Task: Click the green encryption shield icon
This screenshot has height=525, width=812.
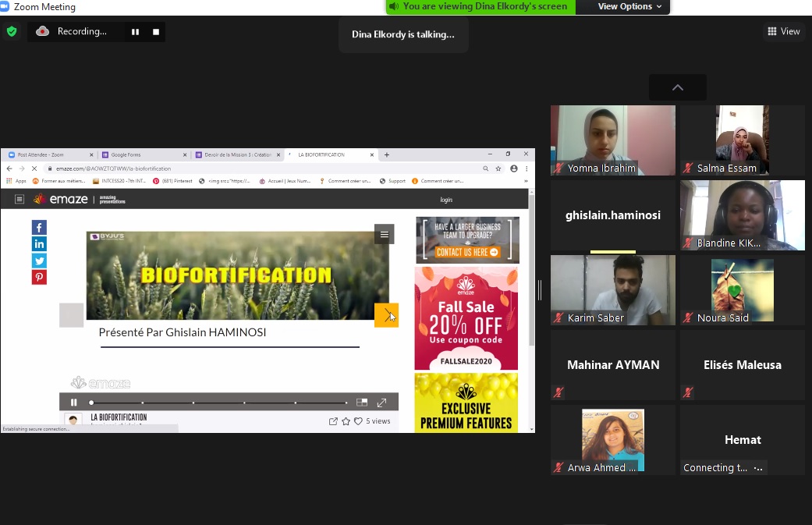Action: click(11, 32)
